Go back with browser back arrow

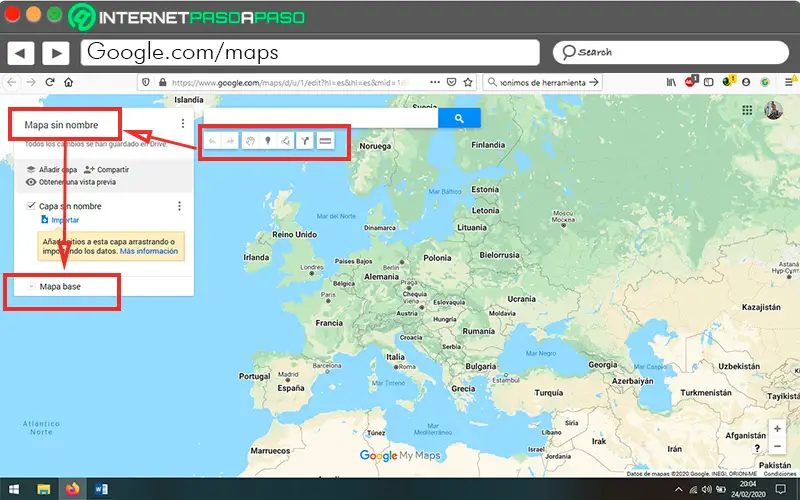coord(12,82)
